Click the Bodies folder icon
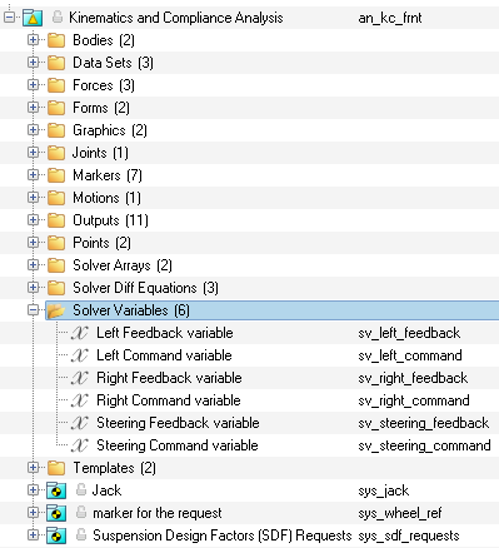 point(56,40)
